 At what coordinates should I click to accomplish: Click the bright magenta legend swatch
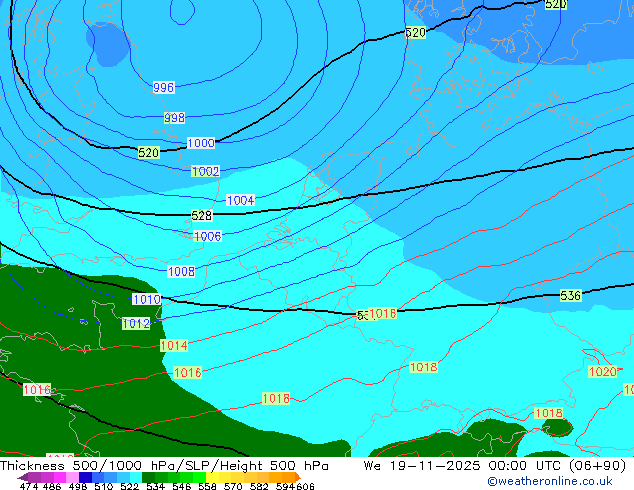60,477
